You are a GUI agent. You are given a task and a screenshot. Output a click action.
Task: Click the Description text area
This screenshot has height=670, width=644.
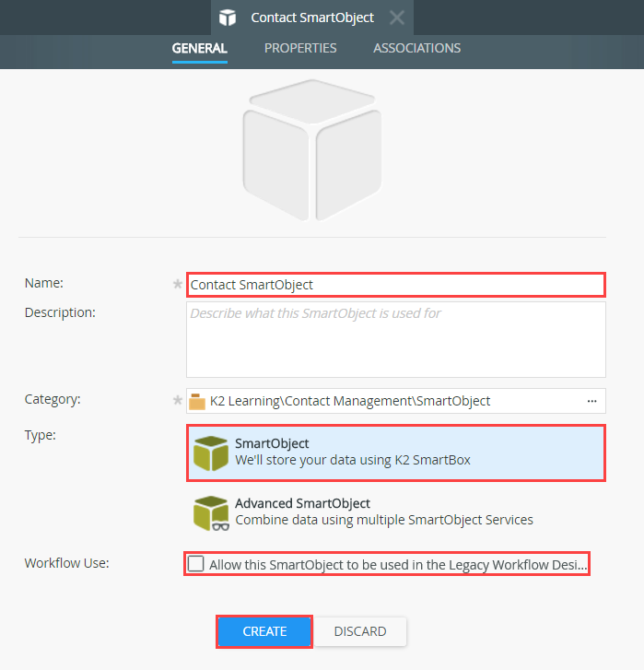(396, 340)
